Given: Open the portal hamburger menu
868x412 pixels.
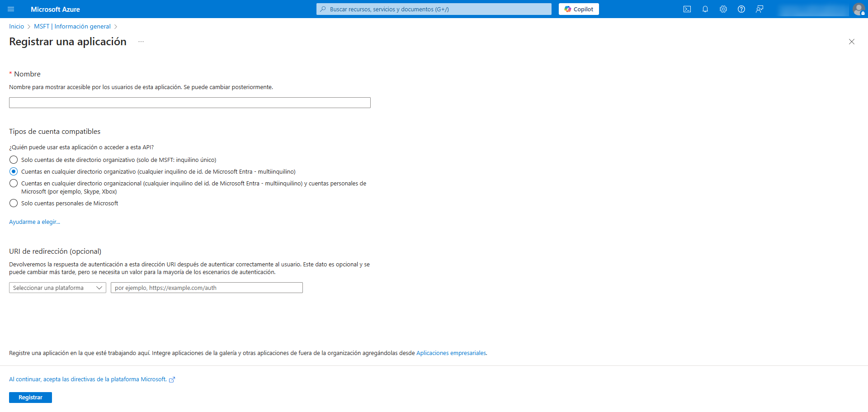Looking at the screenshot, I should click(x=11, y=9).
